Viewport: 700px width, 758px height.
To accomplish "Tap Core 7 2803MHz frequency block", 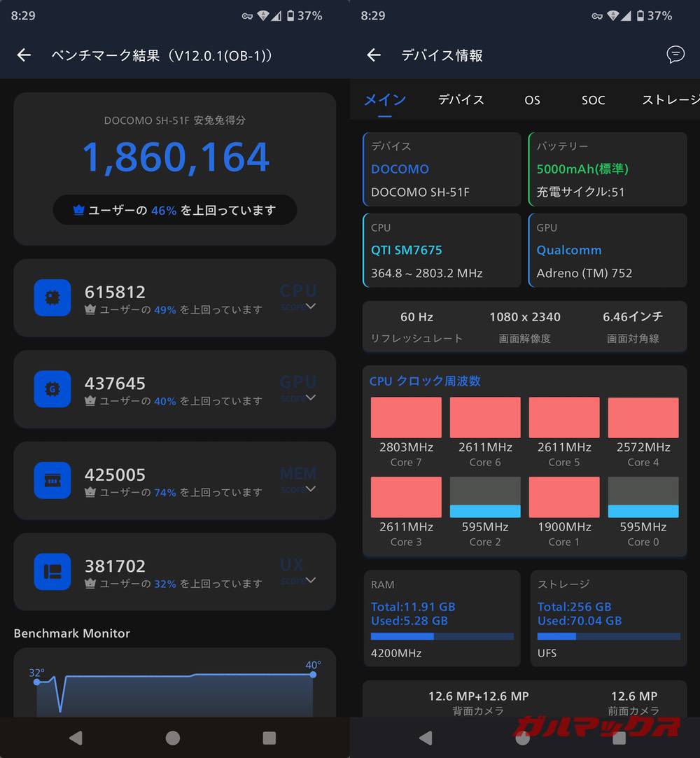I will (x=406, y=418).
